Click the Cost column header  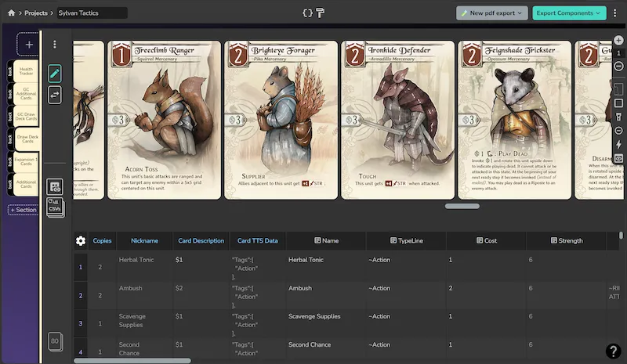(486, 240)
